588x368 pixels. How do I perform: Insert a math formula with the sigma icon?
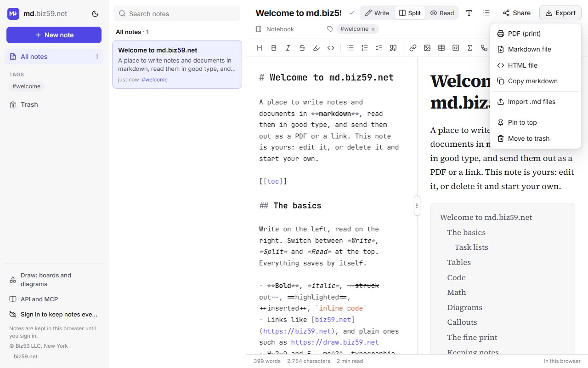click(x=470, y=48)
